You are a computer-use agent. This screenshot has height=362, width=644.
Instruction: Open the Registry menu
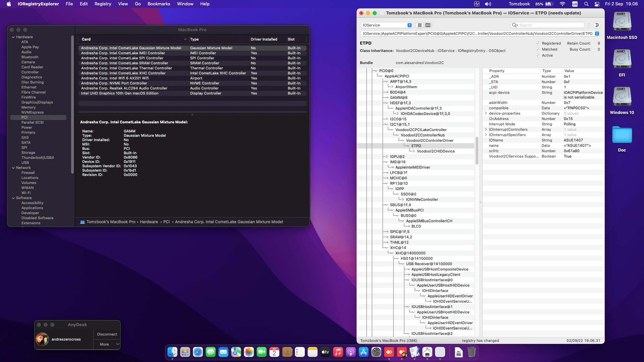[x=103, y=4]
